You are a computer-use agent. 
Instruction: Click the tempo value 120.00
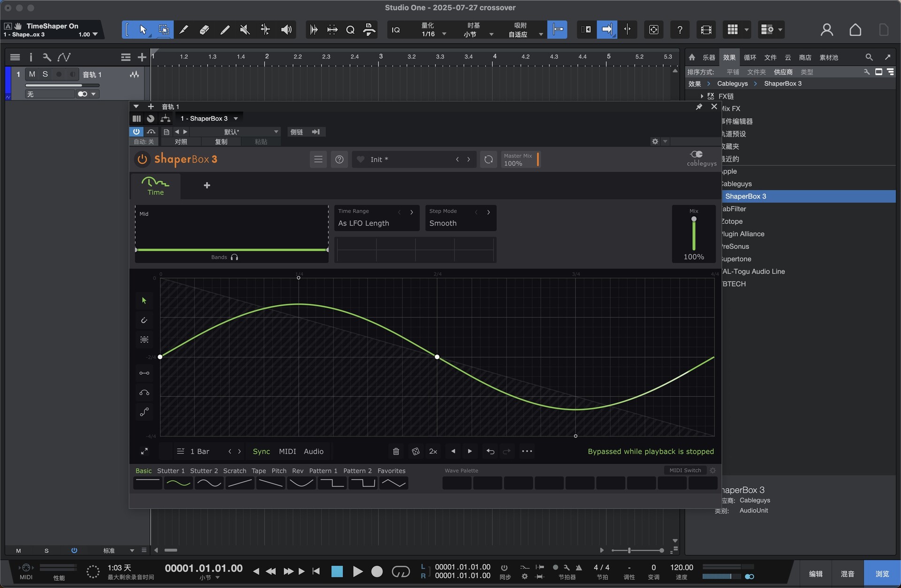(x=681, y=567)
